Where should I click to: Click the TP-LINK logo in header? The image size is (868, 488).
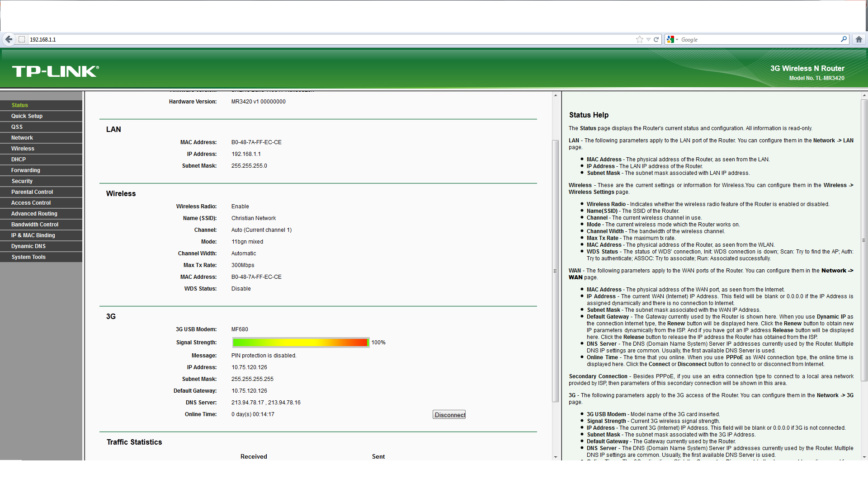(x=55, y=71)
